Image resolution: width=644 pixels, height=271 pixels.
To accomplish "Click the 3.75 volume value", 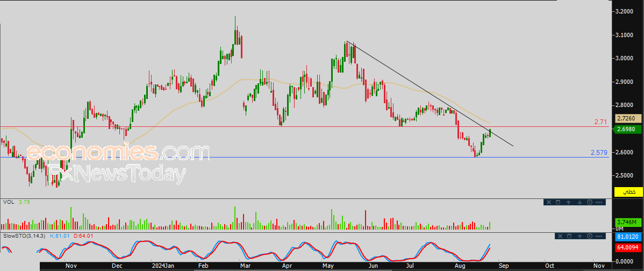I will [x=24, y=202].
